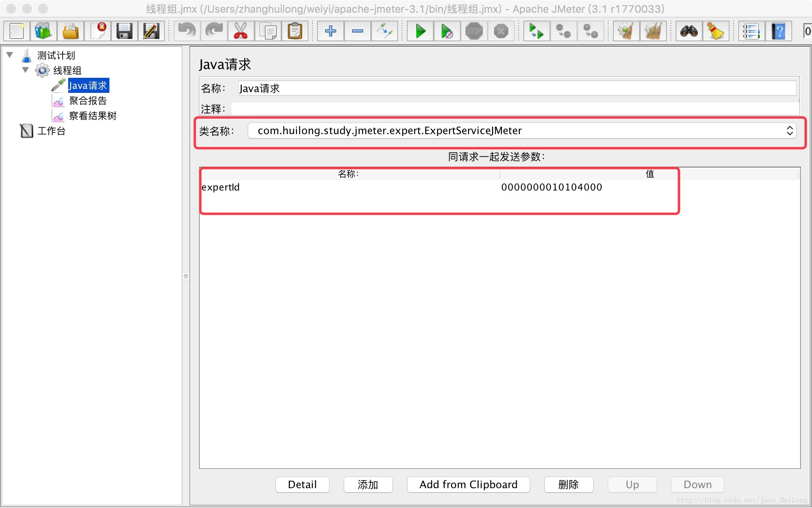This screenshot has width=812, height=508.
Task: Click the Undo arrow icon
Action: 187,31
